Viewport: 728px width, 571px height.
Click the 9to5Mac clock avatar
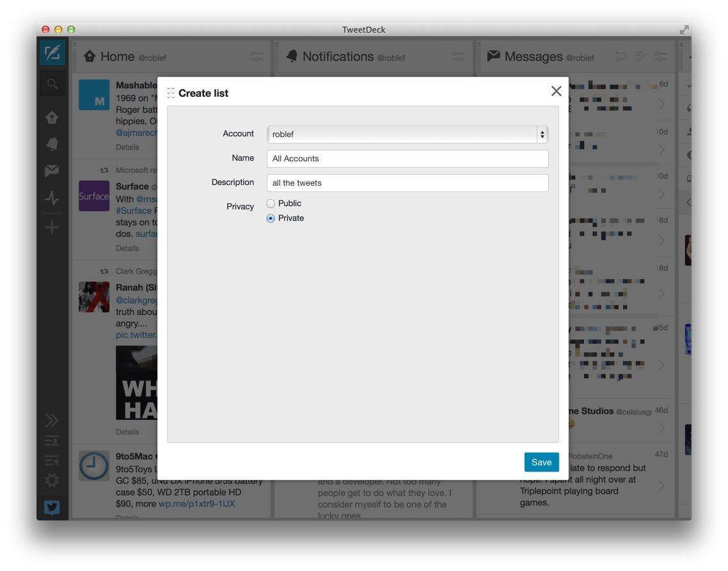point(94,465)
